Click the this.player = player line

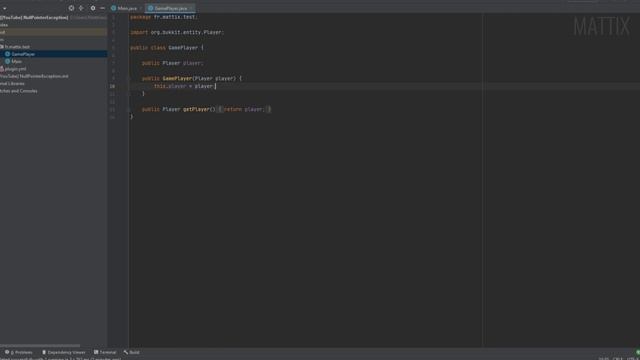[x=184, y=86]
